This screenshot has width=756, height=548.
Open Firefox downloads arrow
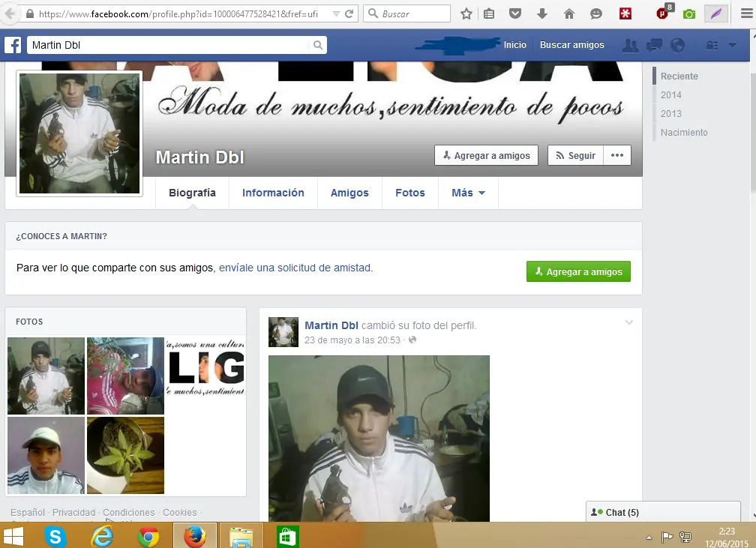(x=541, y=13)
